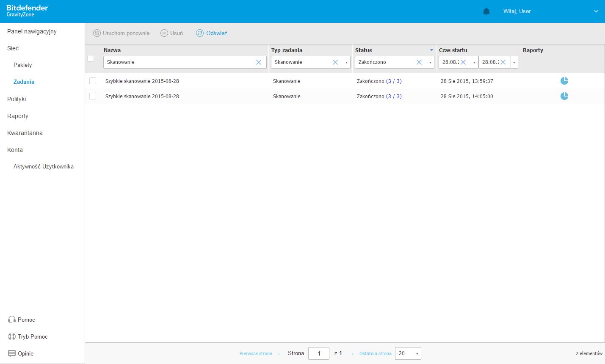
Task: Clear the Typ zadania filter
Action: tap(335, 62)
